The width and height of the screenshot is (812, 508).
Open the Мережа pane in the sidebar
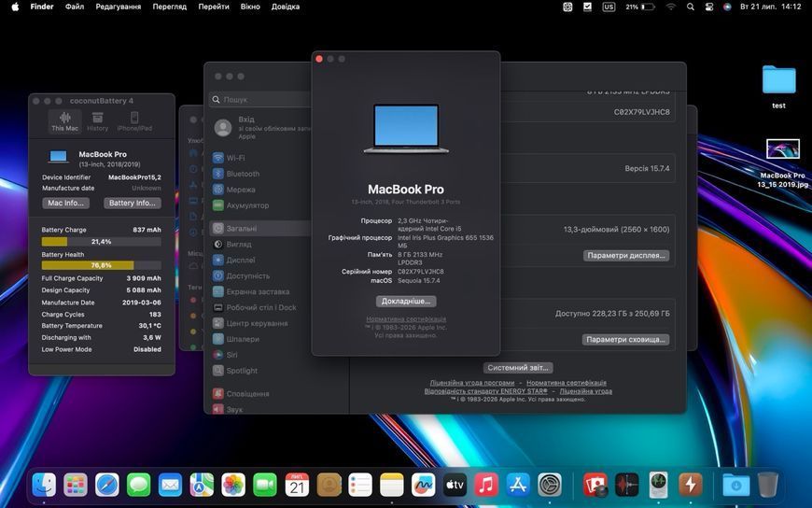234,190
